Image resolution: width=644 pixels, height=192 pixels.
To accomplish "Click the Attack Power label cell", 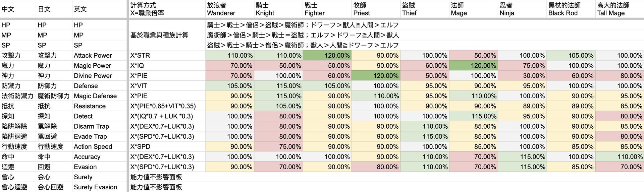I will pyautogui.click(x=100, y=55).
